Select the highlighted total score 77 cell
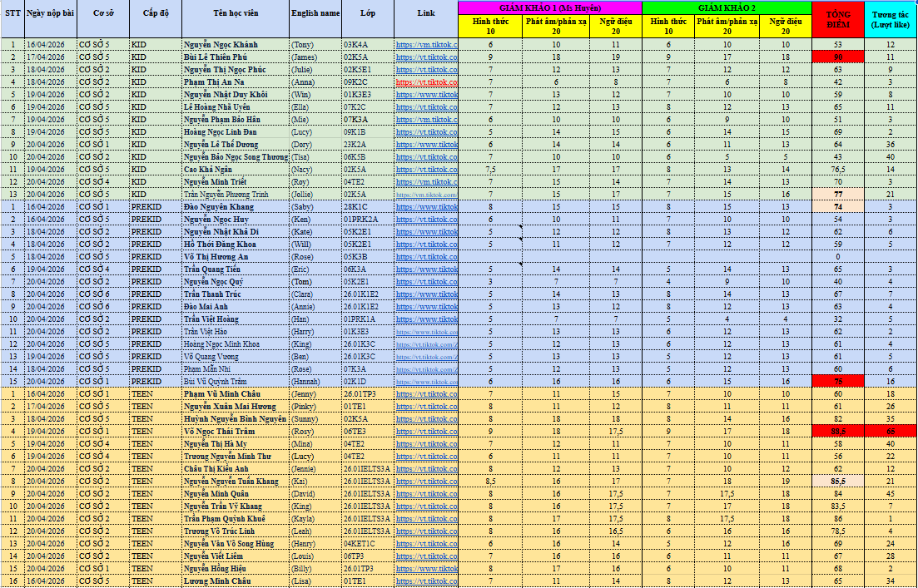Screen dimensions: 918x588 point(837,194)
